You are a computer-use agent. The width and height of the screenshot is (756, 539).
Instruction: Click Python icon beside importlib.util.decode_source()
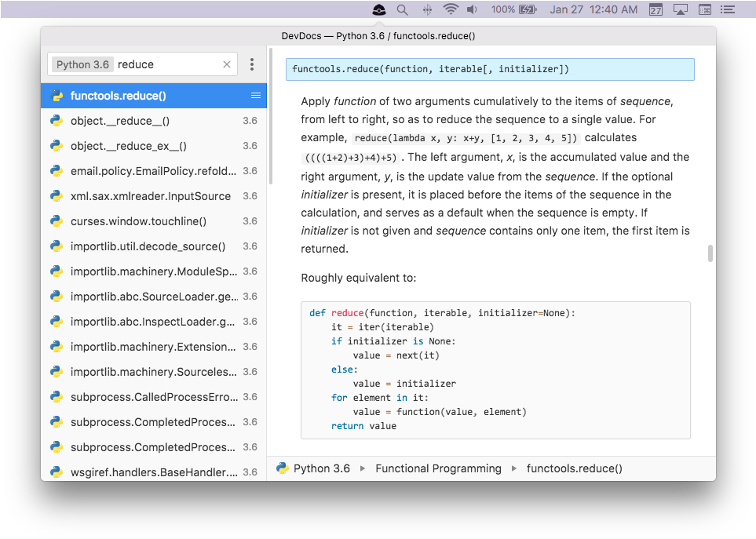57,246
